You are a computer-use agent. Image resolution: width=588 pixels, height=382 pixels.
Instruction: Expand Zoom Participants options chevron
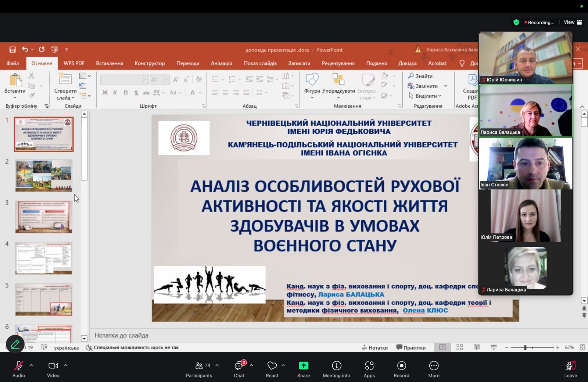click(217, 365)
